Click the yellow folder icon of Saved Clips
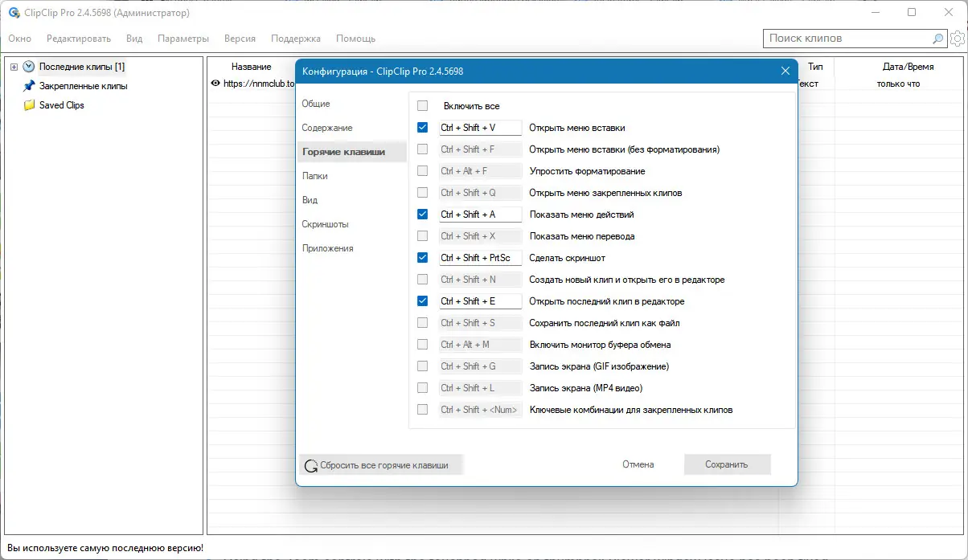968x560 pixels. pos(29,105)
